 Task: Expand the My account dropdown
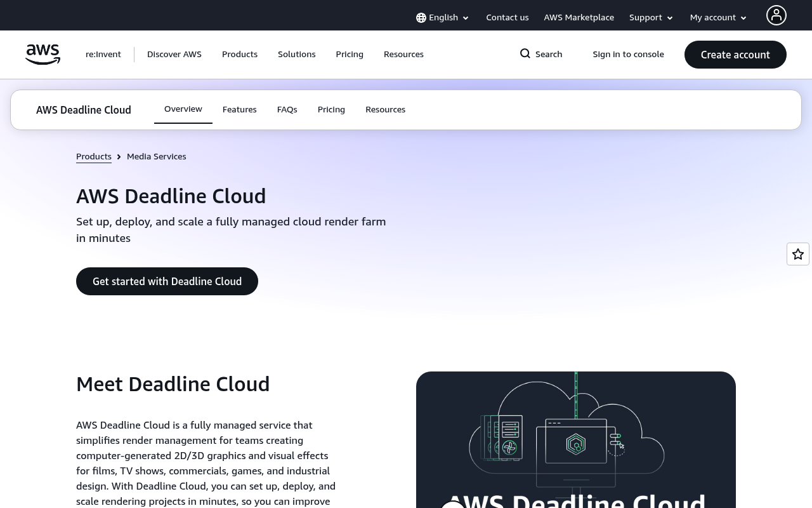(719, 18)
